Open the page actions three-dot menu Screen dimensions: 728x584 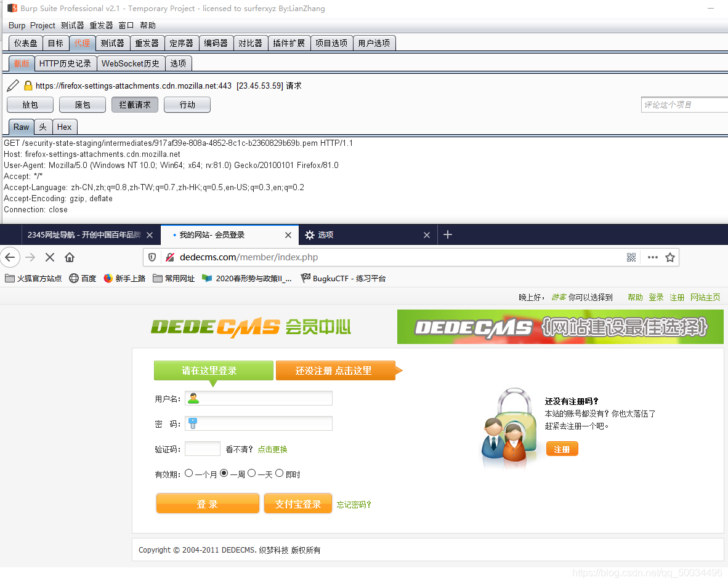[653, 257]
